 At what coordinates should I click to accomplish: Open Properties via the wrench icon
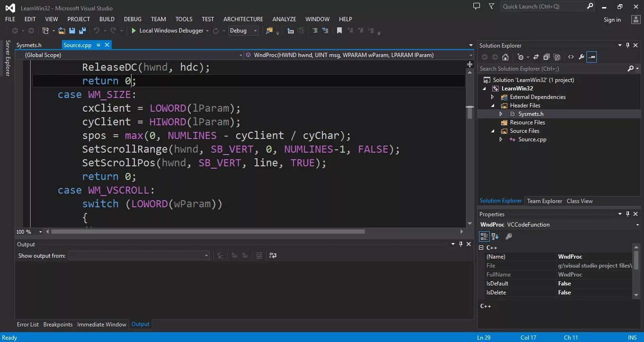(x=581, y=57)
